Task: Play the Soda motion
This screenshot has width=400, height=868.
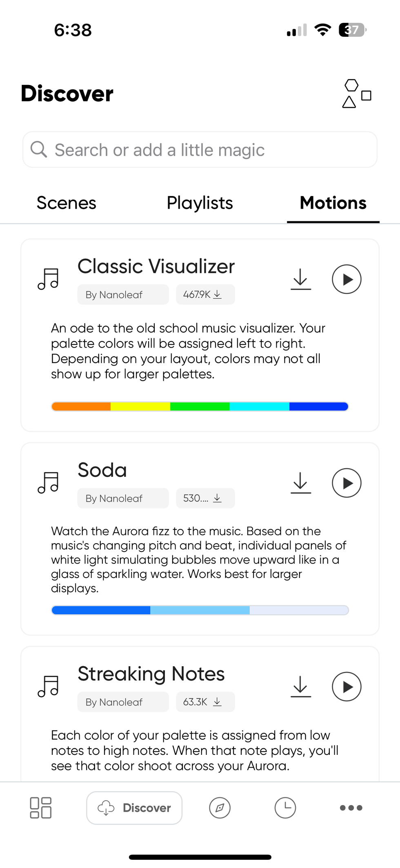Action: point(346,483)
